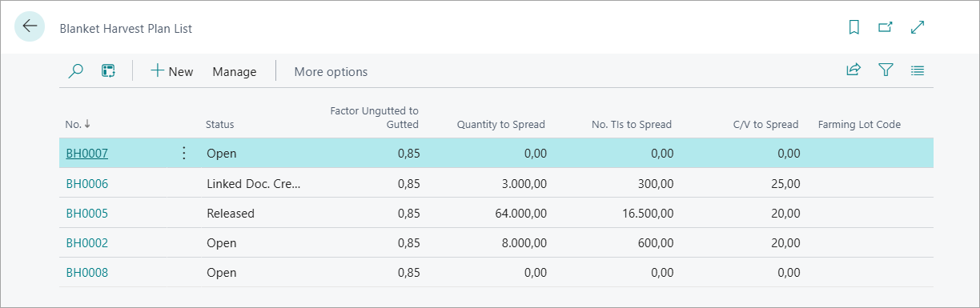Open harvest plan BH0008
The height and width of the screenshot is (308, 980).
coord(86,272)
